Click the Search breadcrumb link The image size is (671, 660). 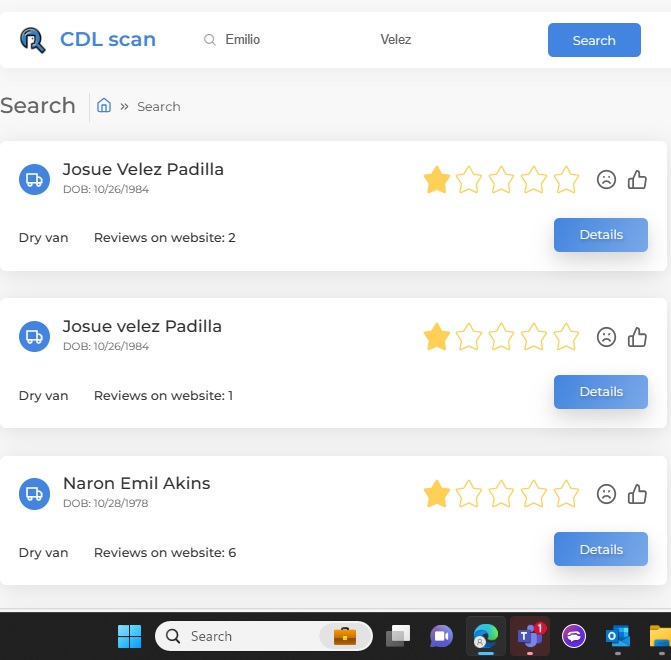159,107
